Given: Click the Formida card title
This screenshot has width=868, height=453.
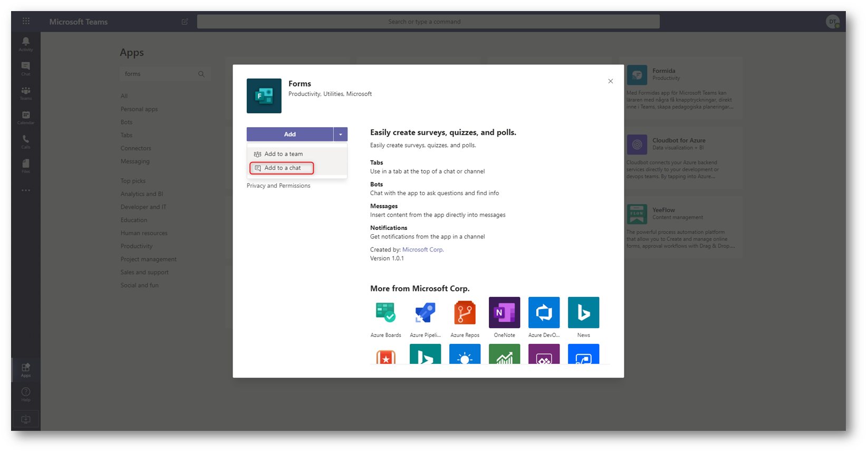Looking at the screenshot, I should click(664, 71).
